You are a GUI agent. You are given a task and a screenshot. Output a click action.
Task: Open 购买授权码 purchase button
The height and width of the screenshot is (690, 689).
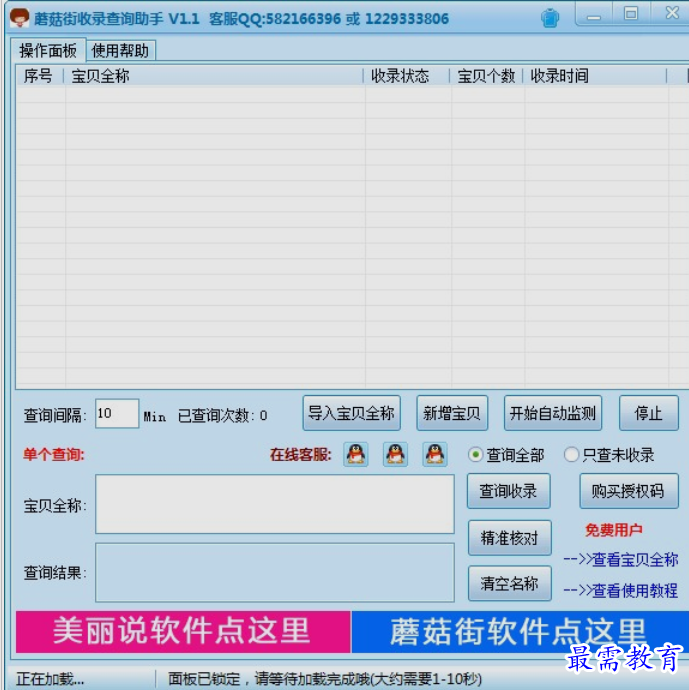pos(628,491)
